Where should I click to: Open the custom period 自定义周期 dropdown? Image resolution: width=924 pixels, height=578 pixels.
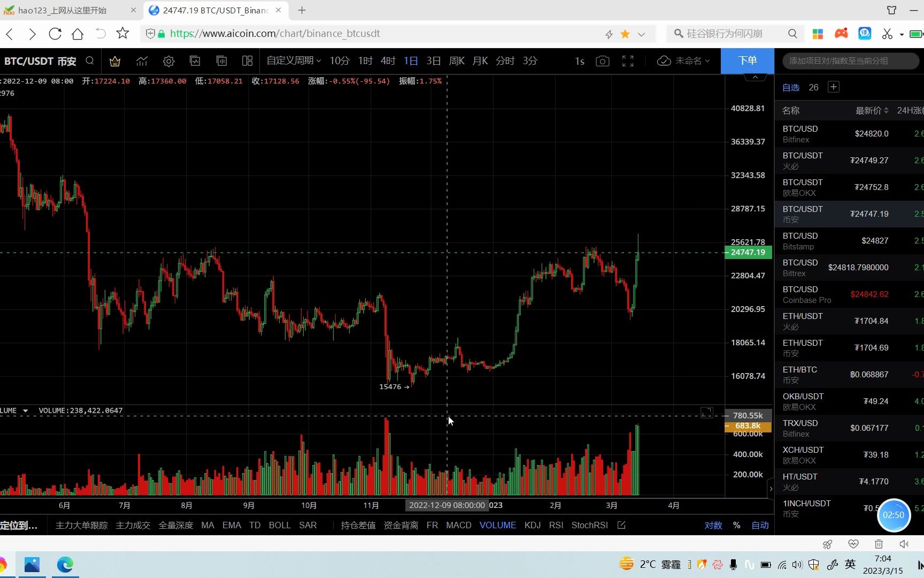(x=294, y=61)
